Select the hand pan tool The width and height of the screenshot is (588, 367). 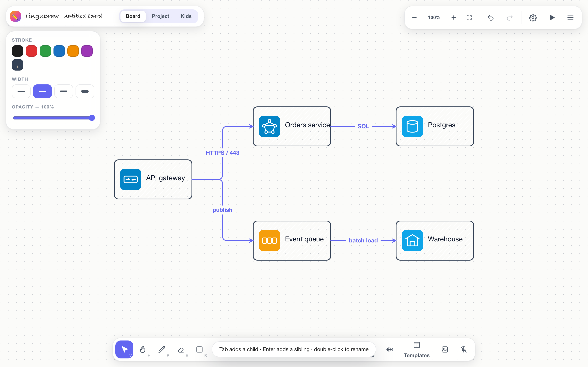pos(143,349)
